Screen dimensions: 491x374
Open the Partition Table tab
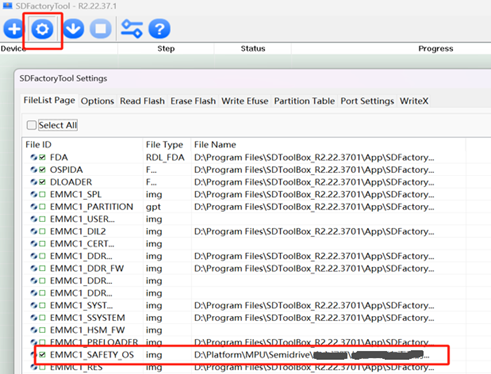click(x=304, y=101)
